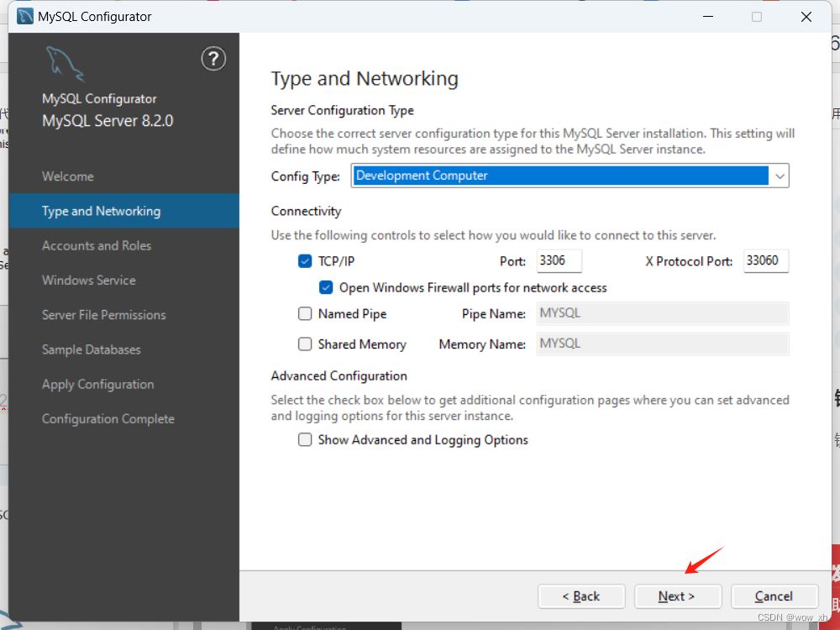Enable the Shared Memory checkbox
Screen dimensions: 840x630
[x=305, y=344]
